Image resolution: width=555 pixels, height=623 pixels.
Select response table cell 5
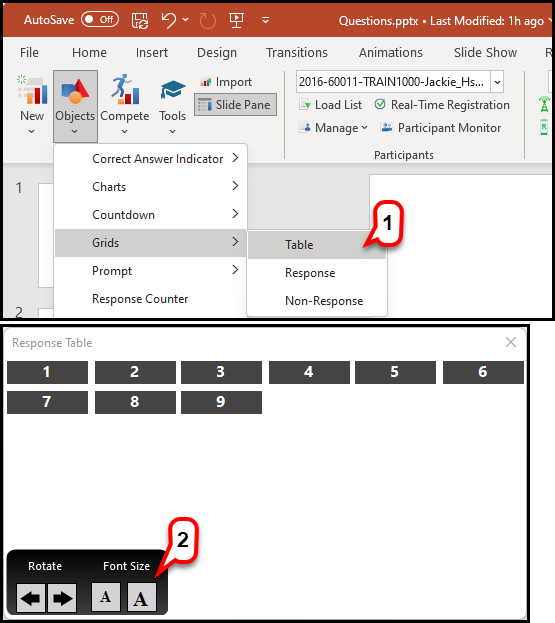click(395, 372)
